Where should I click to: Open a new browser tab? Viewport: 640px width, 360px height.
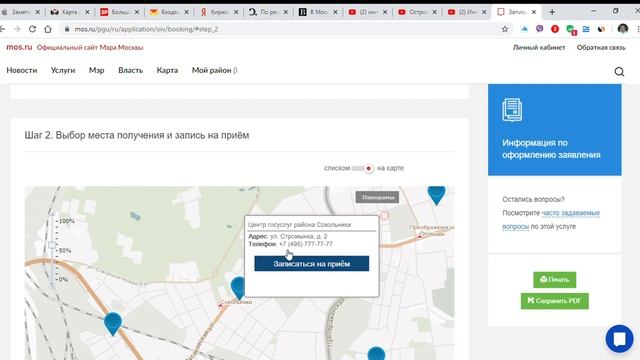(x=552, y=12)
